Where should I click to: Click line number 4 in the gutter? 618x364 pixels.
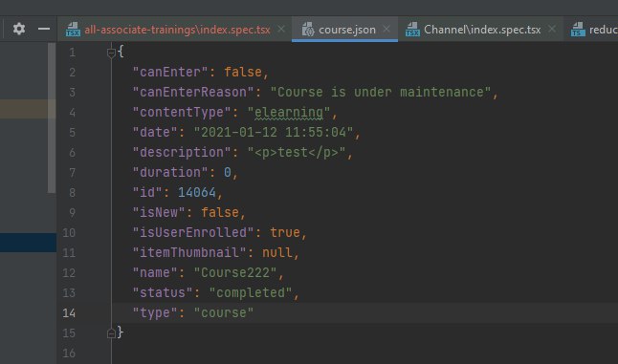click(x=72, y=113)
